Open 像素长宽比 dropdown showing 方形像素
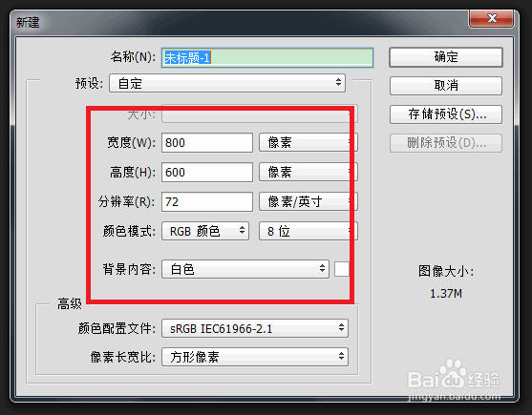 pyautogui.click(x=255, y=357)
